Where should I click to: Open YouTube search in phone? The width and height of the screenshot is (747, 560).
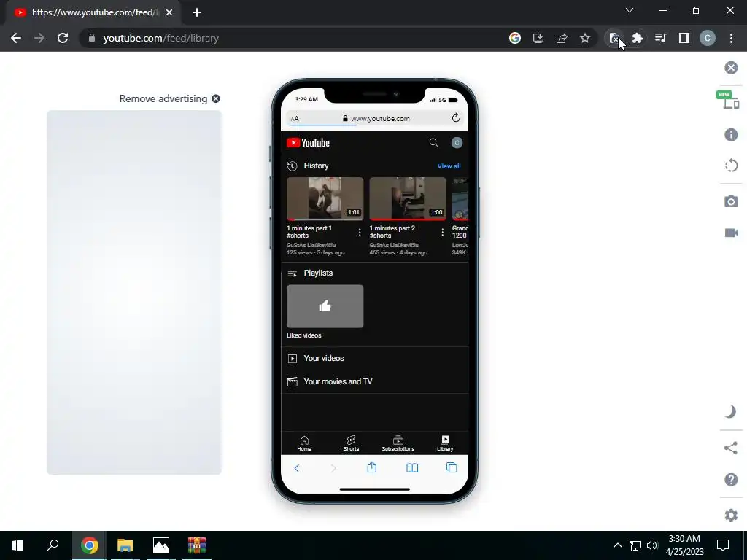pyautogui.click(x=433, y=142)
